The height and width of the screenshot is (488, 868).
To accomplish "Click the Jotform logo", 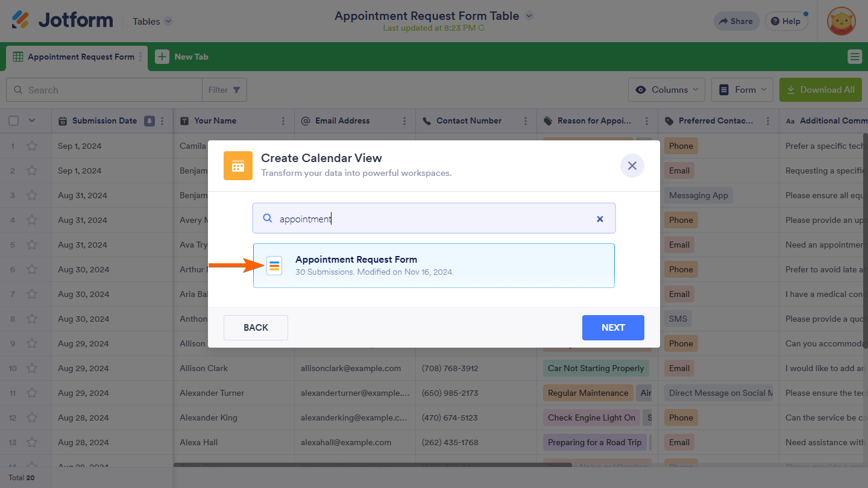I will (62, 20).
